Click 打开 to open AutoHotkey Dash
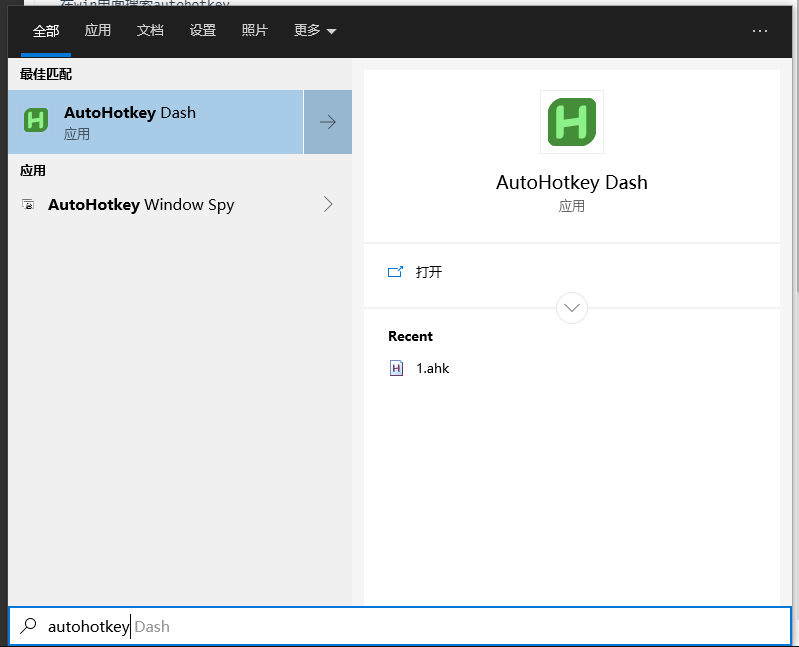The width and height of the screenshot is (799, 647). pos(429,272)
